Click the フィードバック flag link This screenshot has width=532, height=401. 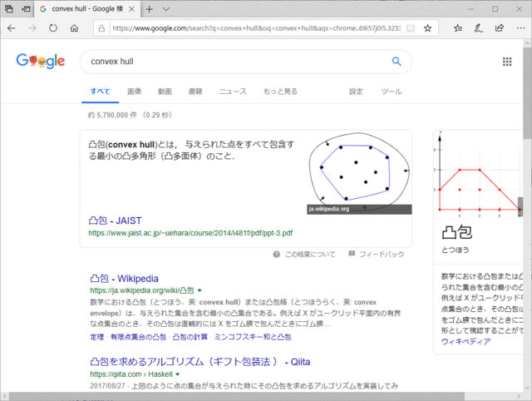click(x=377, y=254)
